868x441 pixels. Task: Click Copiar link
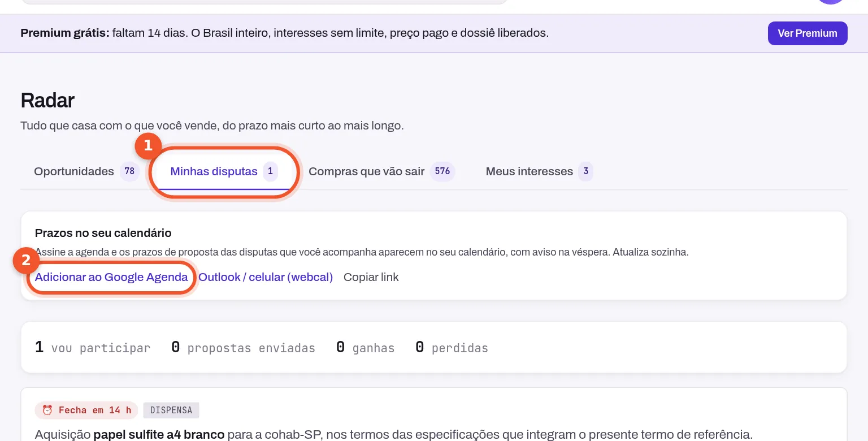[371, 277]
